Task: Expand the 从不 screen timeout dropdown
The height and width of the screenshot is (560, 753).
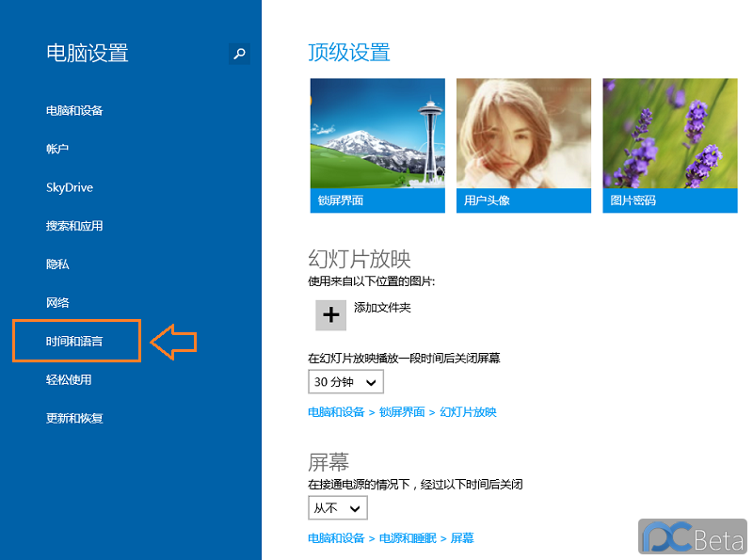Action: pos(338,507)
